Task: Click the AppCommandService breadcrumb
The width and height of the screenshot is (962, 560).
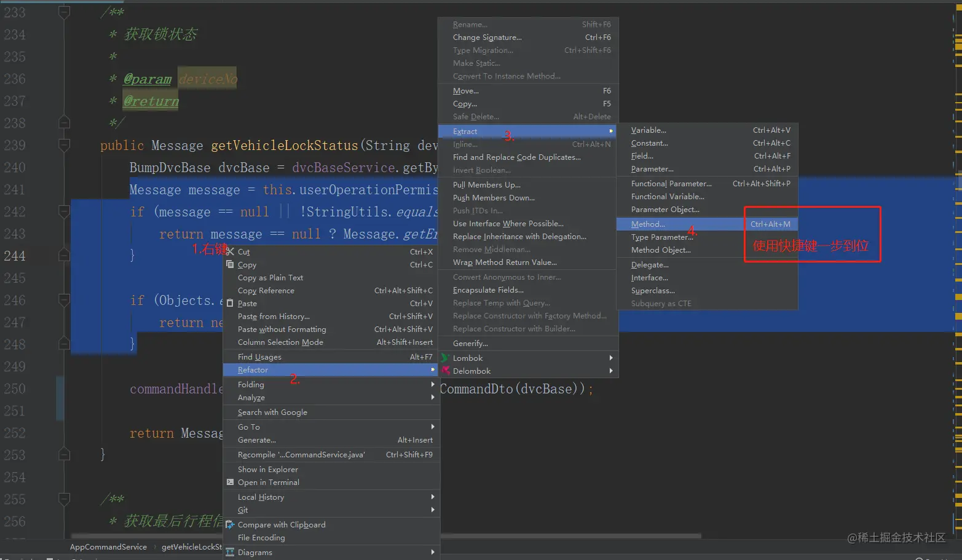Action: pyautogui.click(x=108, y=547)
